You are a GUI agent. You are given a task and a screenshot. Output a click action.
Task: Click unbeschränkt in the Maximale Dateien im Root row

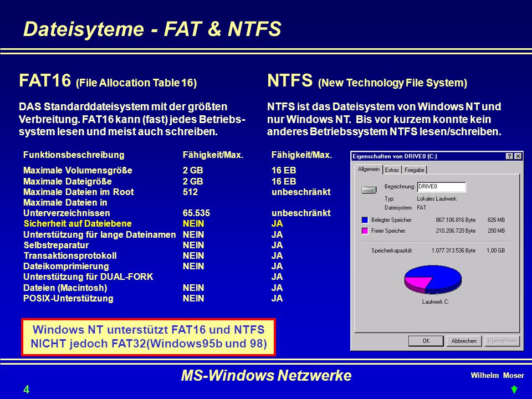coord(301,192)
